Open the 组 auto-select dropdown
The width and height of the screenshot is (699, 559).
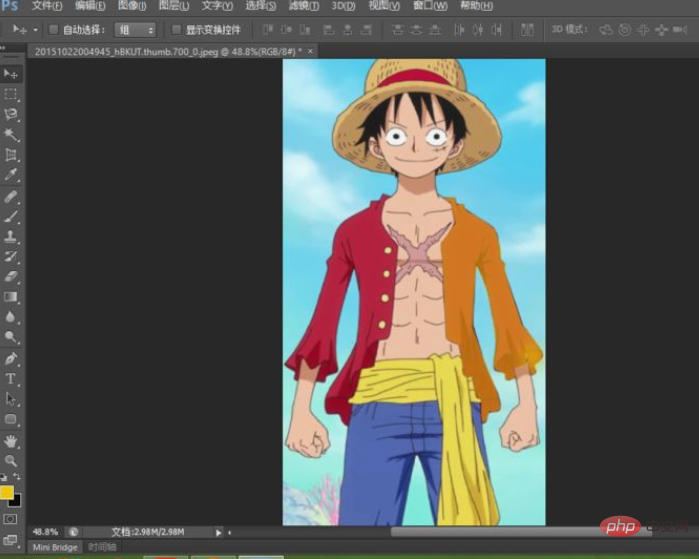point(135,30)
